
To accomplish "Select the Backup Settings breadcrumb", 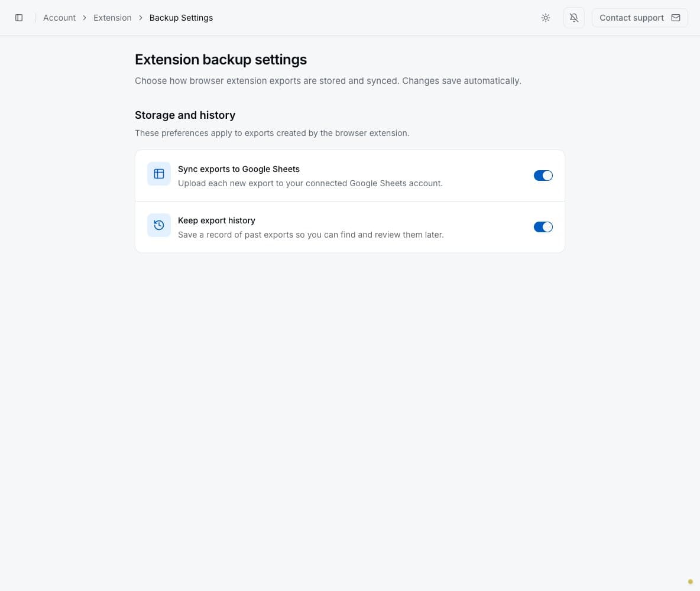I will coord(181,18).
